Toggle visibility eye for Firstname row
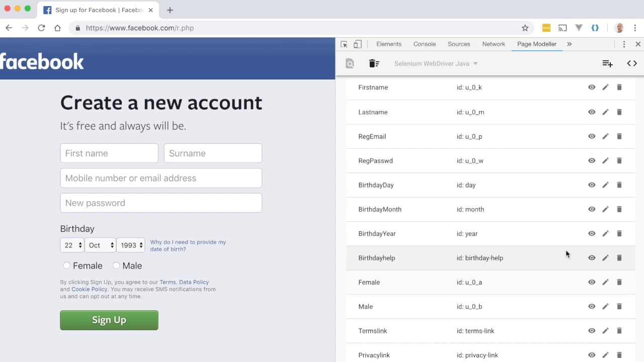644x362 pixels. [592, 87]
